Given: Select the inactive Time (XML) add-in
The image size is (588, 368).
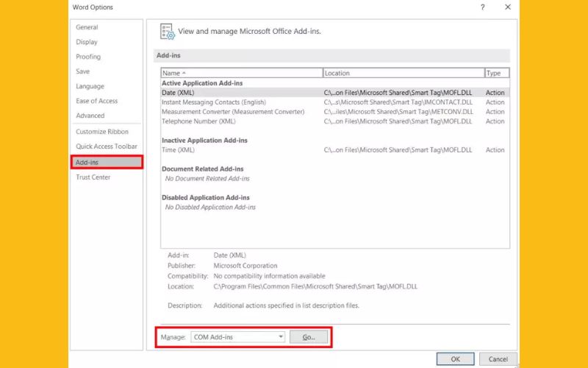Looking at the screenshot, I should click(x=179, y=150).
